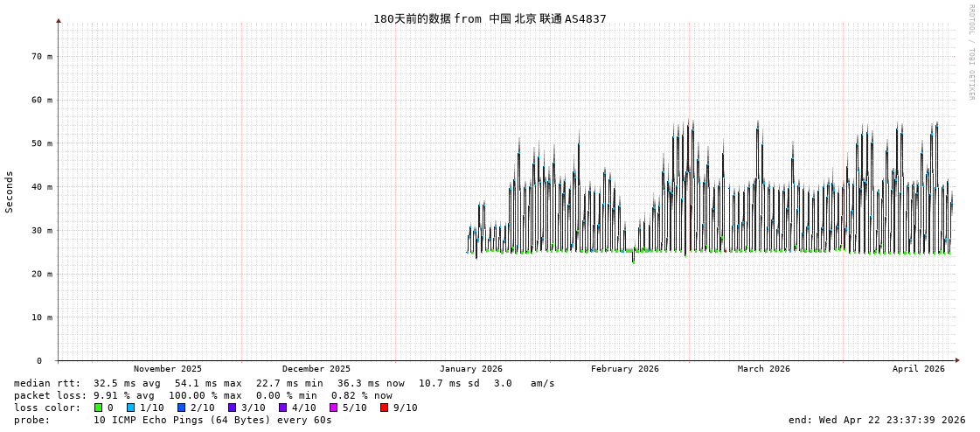980x432 pixels.
Task: Click the Seconds y-axis label
Action: click(x=9, y=192)
